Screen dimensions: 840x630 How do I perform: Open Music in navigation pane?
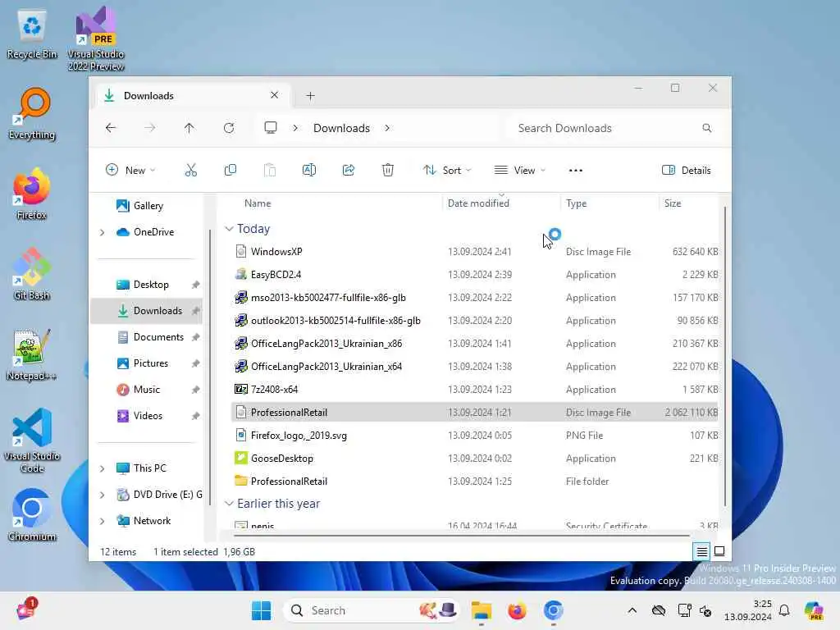(x=148, y=390)
